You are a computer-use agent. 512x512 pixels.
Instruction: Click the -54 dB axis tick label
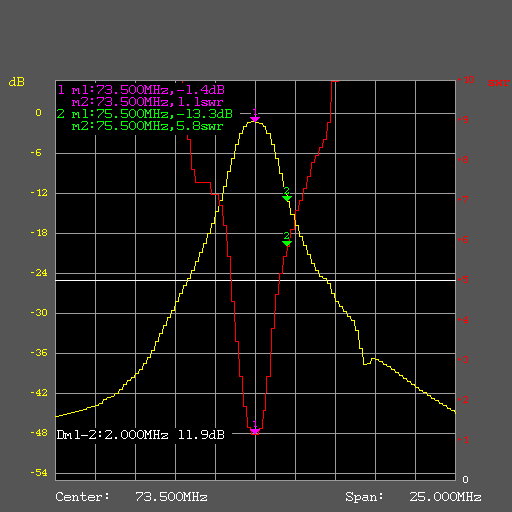pyautogui.click(x=39, y=473)
